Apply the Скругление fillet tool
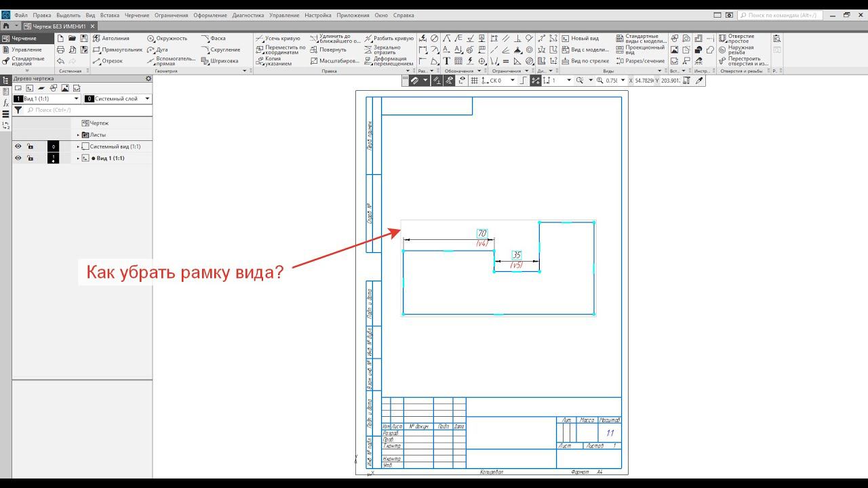 click(220, 49)
